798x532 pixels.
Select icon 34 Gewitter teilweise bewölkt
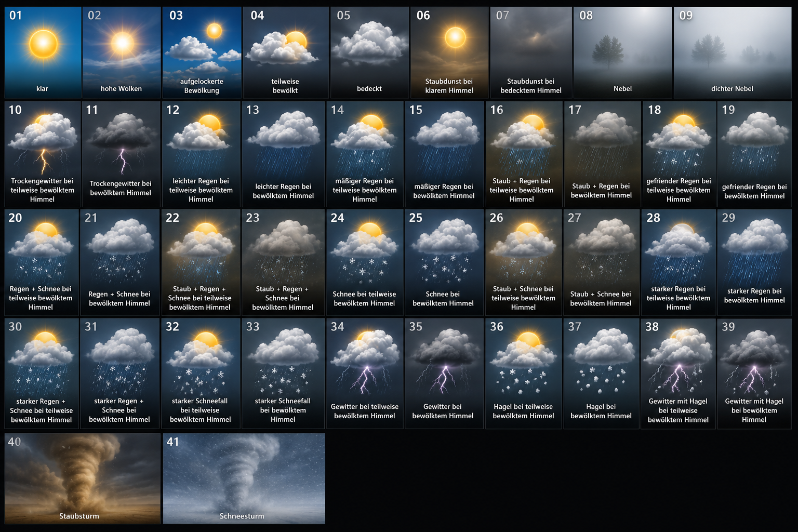(x=365, y=374)
